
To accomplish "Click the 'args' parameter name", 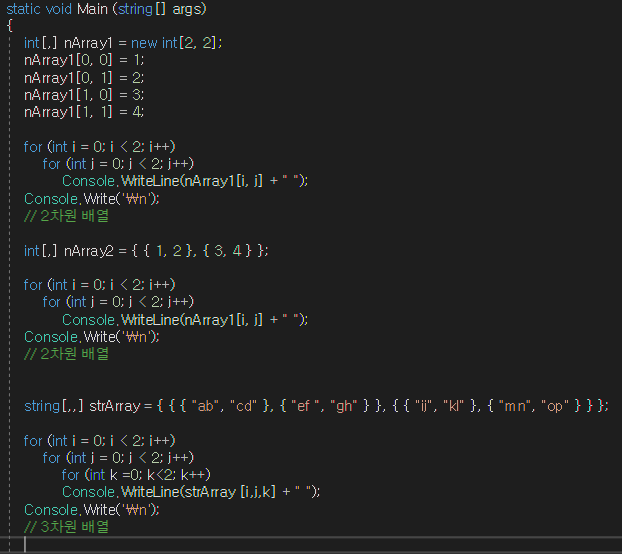I will pos(186,9).
